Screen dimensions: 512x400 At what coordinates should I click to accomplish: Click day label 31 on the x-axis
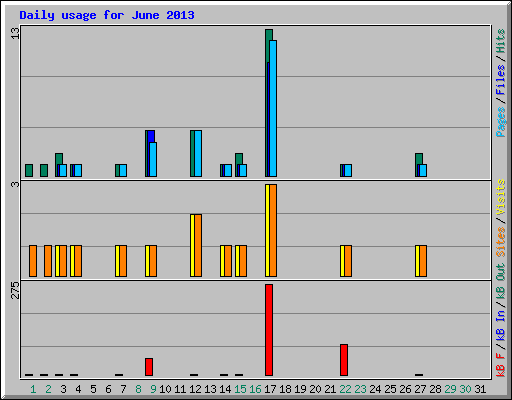click(x=480, y=389)
